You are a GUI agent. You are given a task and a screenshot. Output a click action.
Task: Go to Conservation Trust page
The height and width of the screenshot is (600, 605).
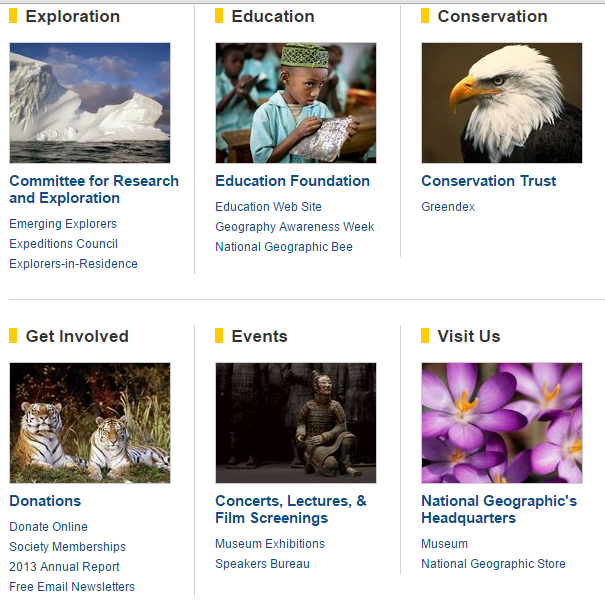[488, 181]
